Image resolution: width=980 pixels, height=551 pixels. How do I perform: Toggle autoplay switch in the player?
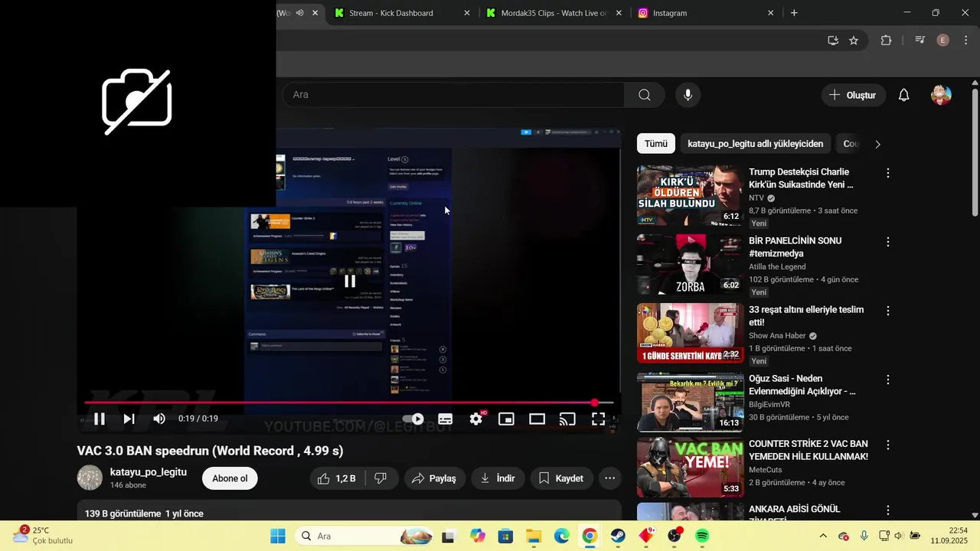413,419
